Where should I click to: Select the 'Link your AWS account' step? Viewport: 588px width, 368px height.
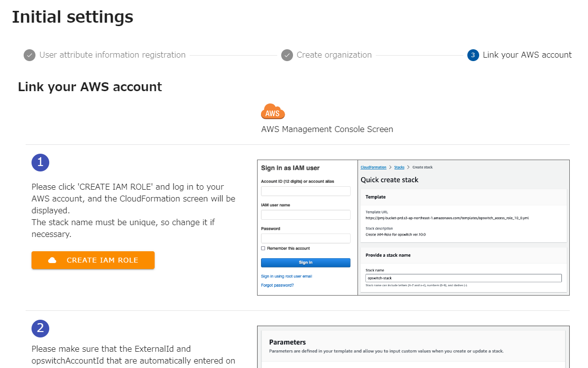pos(527,55)
